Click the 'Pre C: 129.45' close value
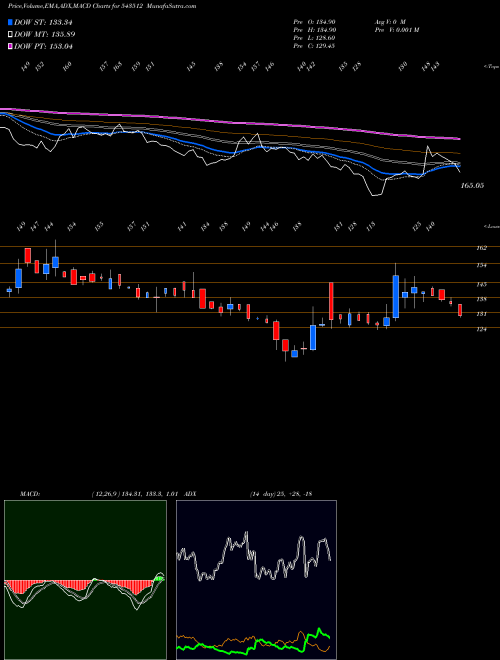 [x=314, y=46]
